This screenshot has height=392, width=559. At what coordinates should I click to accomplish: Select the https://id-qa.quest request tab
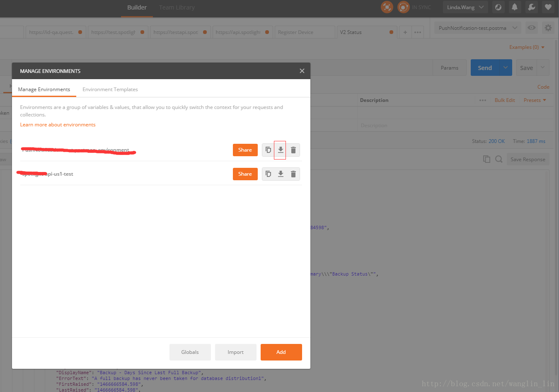[x=56, y=32]
